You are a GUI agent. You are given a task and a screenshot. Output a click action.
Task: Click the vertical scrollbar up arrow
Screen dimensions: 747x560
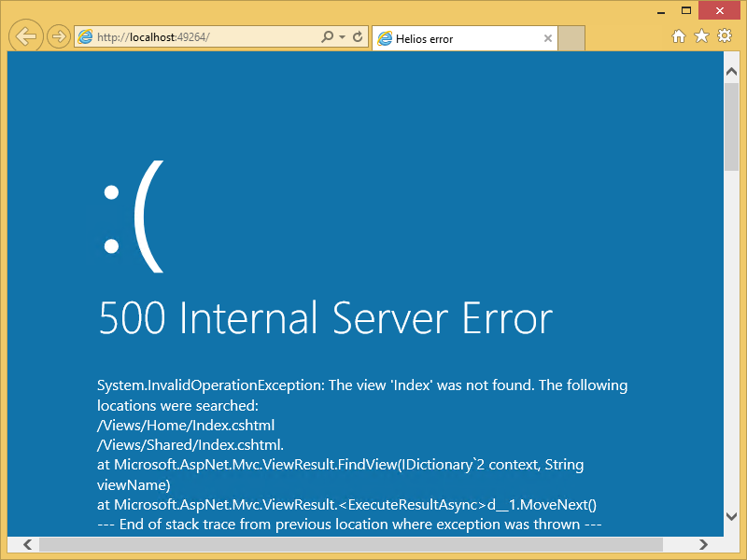(731, 72)
